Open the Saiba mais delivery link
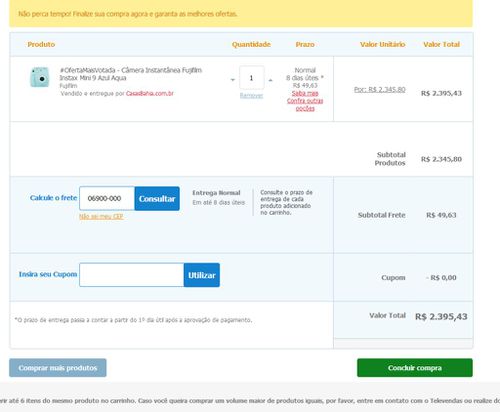This screenshot has width=500, height=412. click(x=305, y=93)
